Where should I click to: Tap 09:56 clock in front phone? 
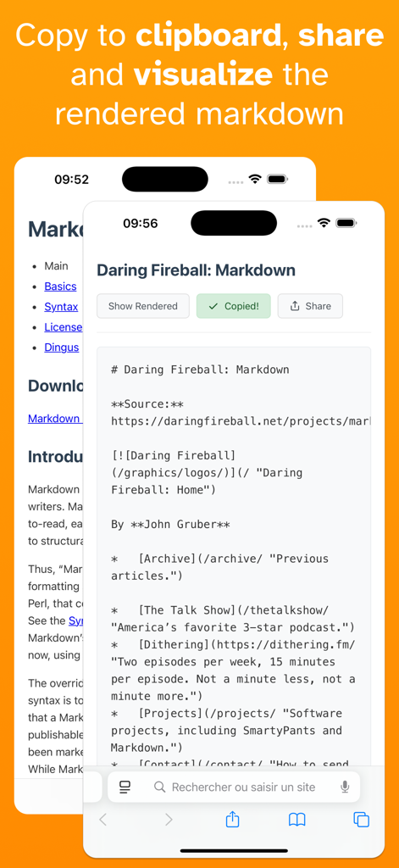point(140,223)
